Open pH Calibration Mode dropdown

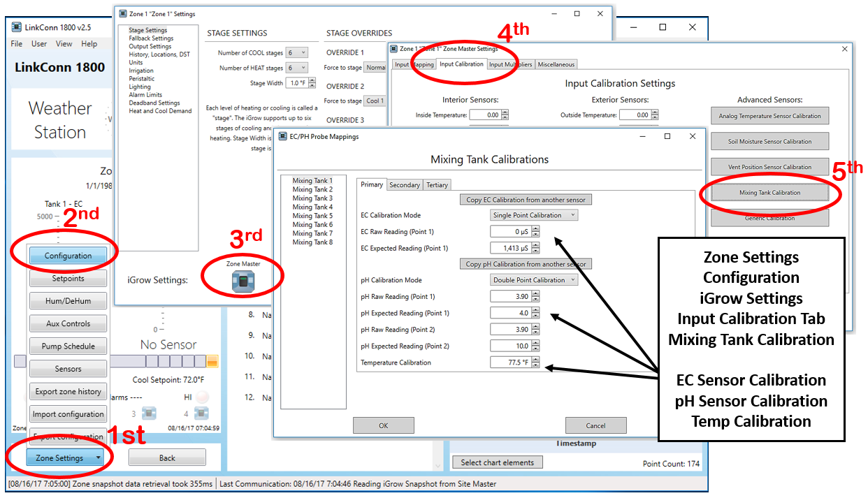click(534, 280)
